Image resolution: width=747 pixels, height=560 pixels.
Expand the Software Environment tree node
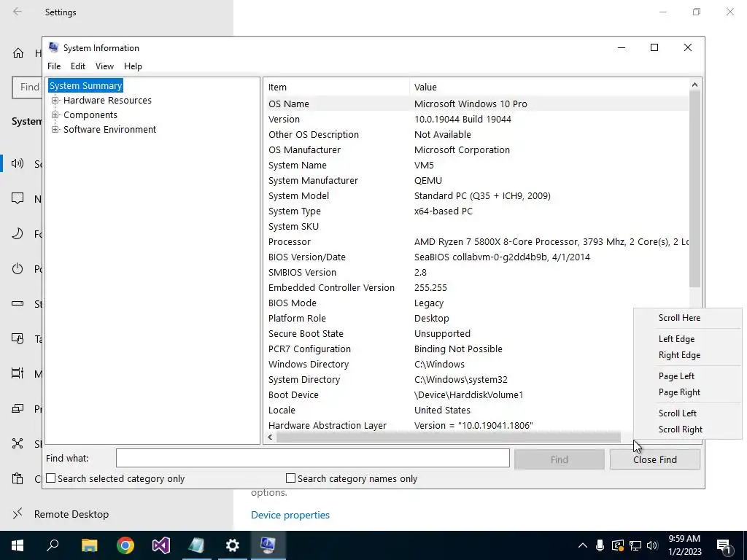55,130
